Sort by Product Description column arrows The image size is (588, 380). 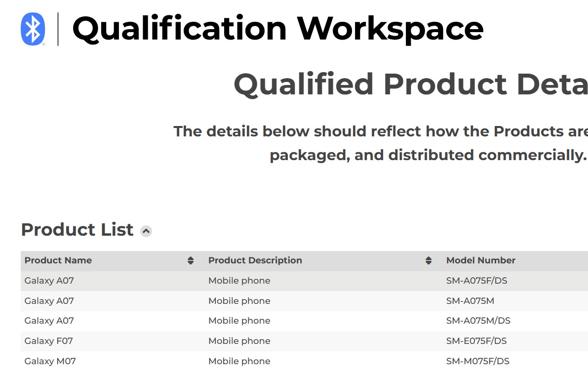point(429,260)
